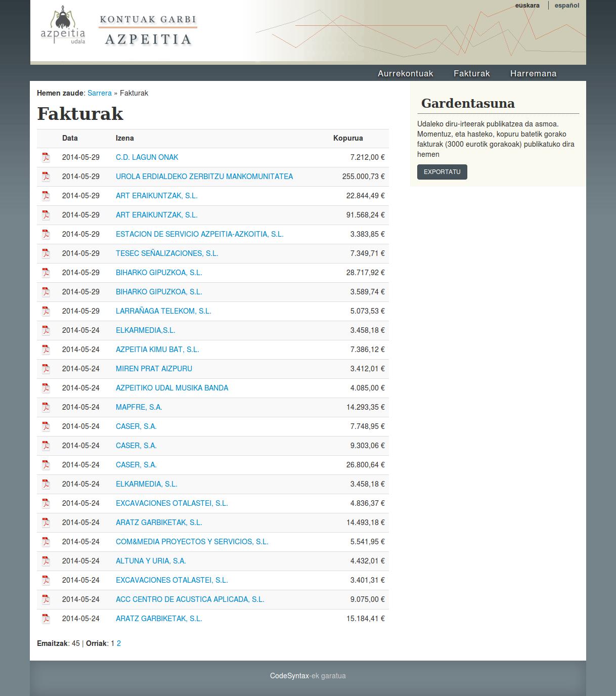Click the Sarrera breadcrumb link

[x=99, y=93]
